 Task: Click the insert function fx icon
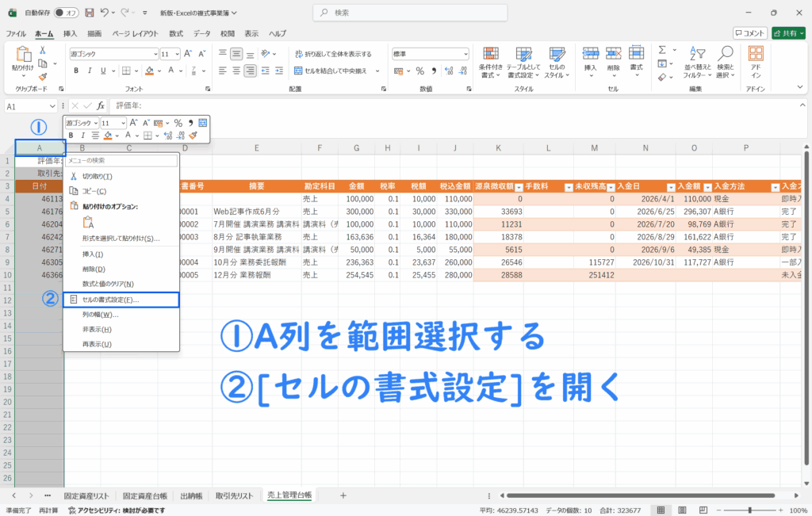pos(101,105)
